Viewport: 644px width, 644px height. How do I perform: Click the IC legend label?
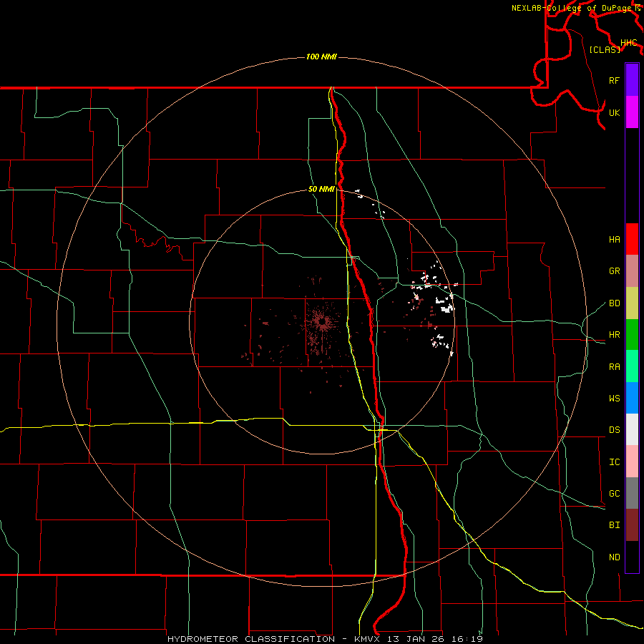[x=614, y=462]
